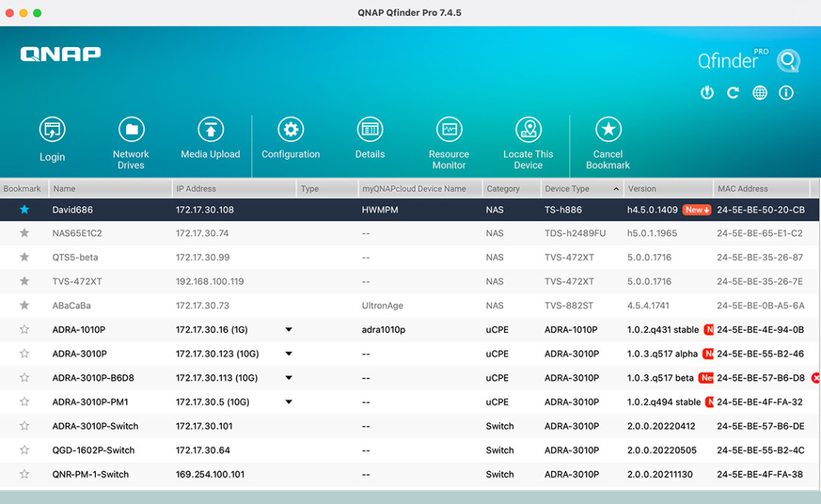Click IP address 192.168.100.119

pyautogui.click(x=210, y=281)
